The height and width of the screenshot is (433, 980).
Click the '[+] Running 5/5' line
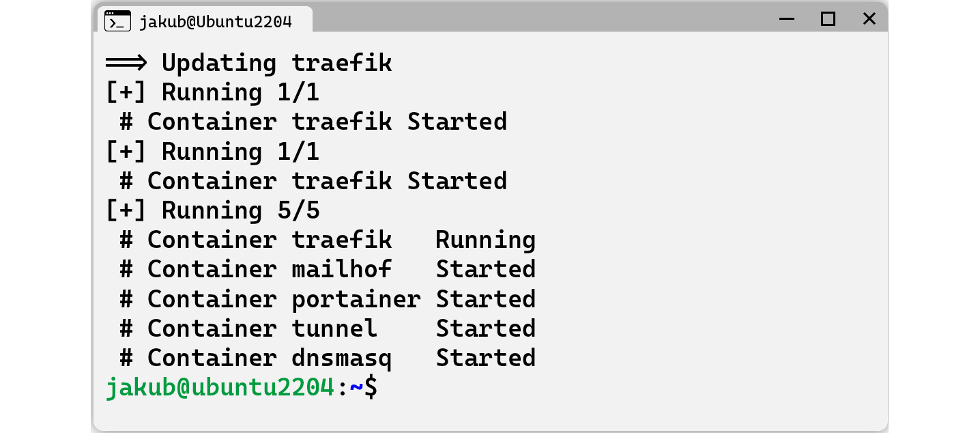tap(212, 210)
